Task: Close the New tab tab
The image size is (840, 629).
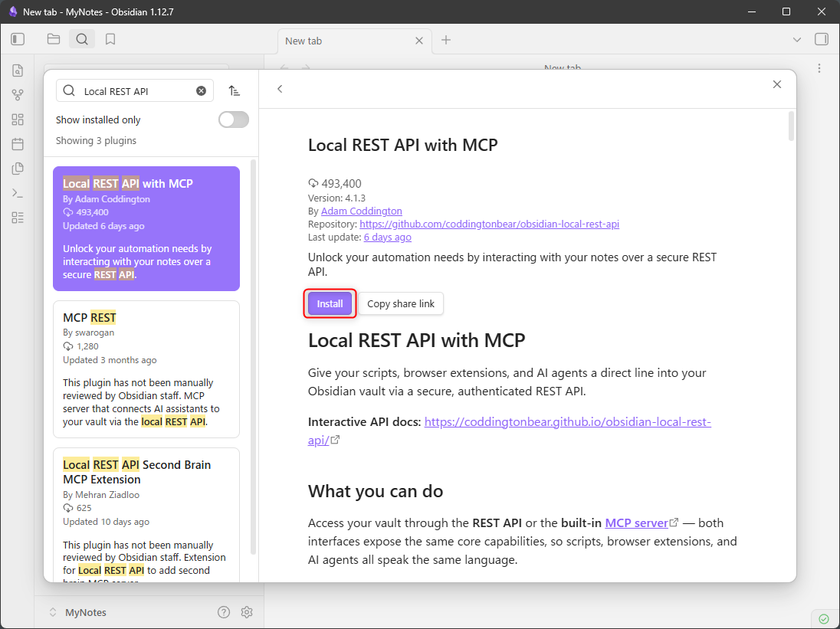Action: point(419,41)
